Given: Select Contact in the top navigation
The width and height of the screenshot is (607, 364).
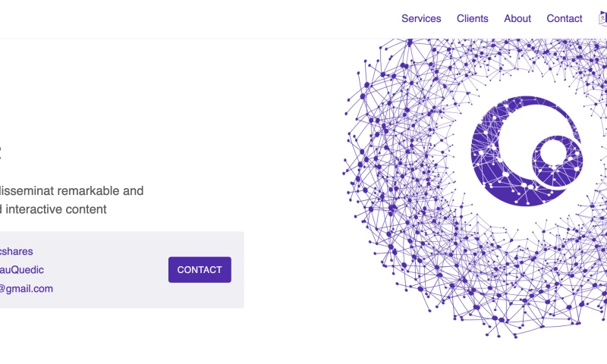Looking at the screenshot, I should click(565, 18).
